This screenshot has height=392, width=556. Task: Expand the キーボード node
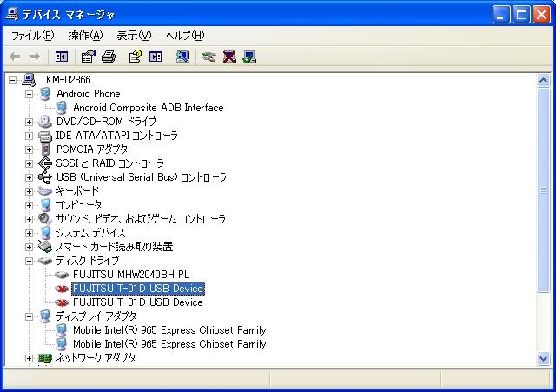point(29,191)
